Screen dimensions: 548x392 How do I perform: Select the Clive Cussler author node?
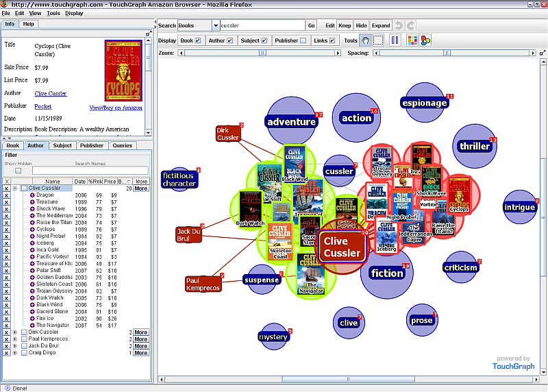[342, 247]
